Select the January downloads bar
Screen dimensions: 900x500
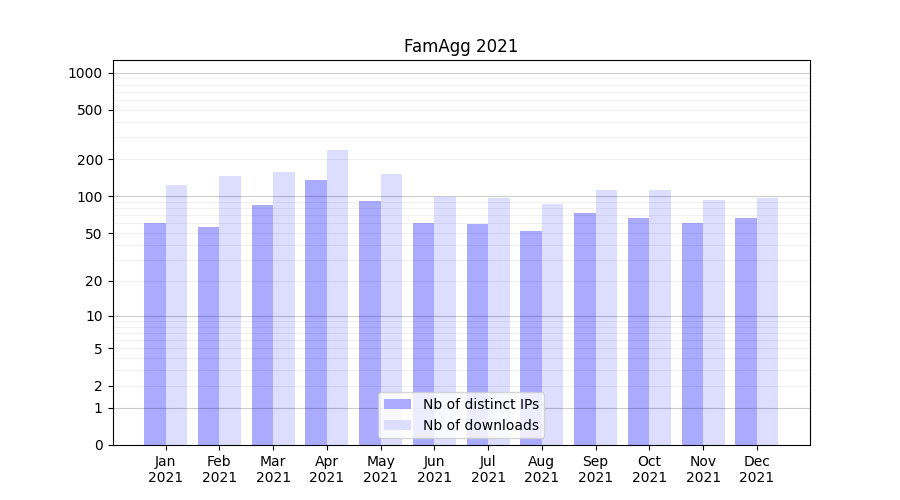coord(176,315)
